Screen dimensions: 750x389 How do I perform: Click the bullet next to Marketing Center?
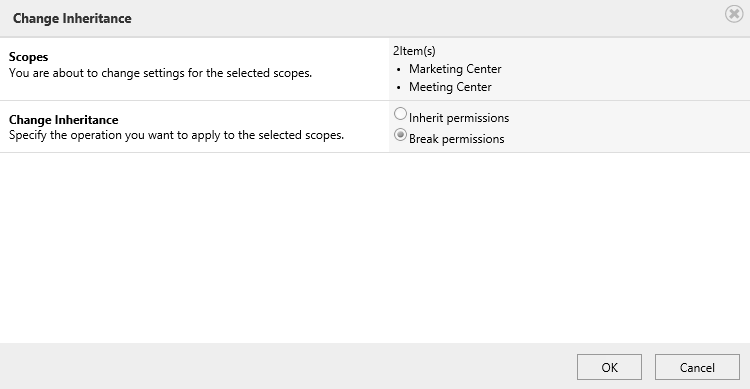tap(399, 70)
